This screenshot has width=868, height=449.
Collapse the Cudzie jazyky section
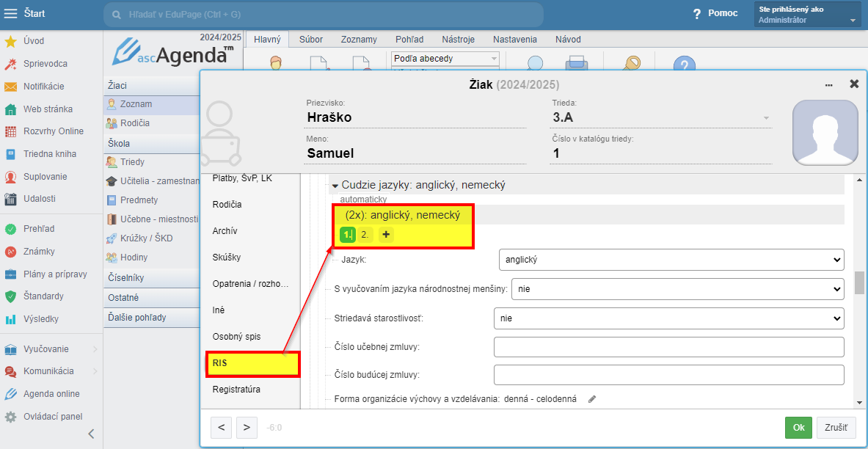(x=335, y=186)
